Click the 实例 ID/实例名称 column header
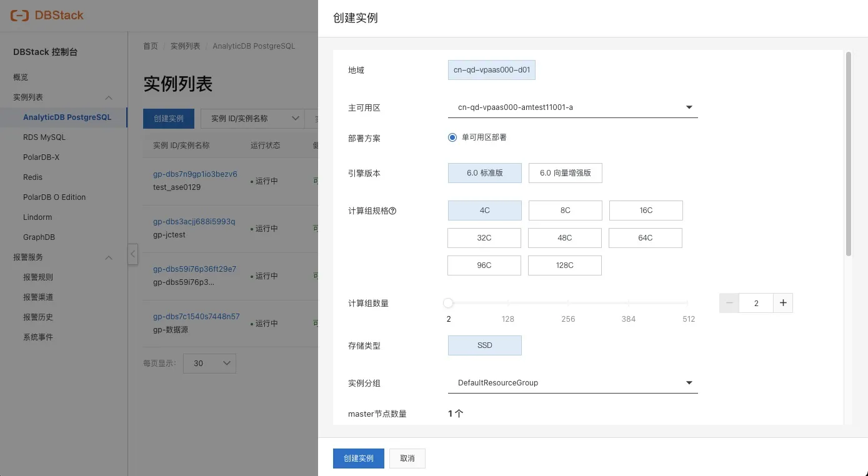 [x=181, y=146]
